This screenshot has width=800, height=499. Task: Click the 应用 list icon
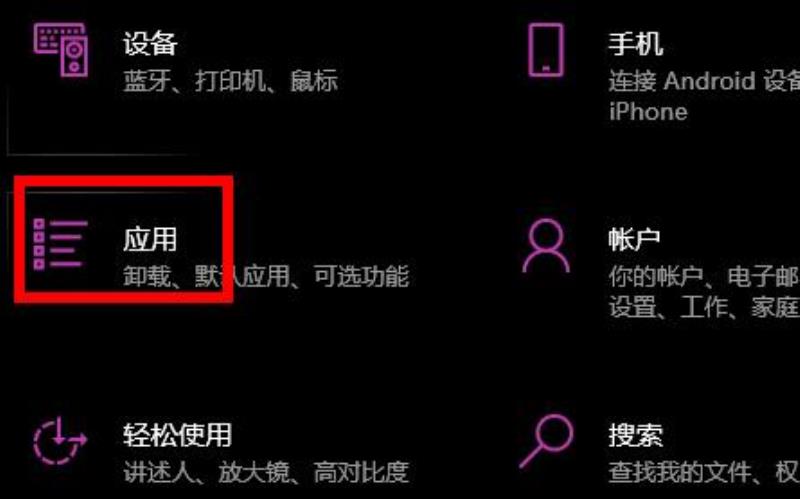click(60, 244)
